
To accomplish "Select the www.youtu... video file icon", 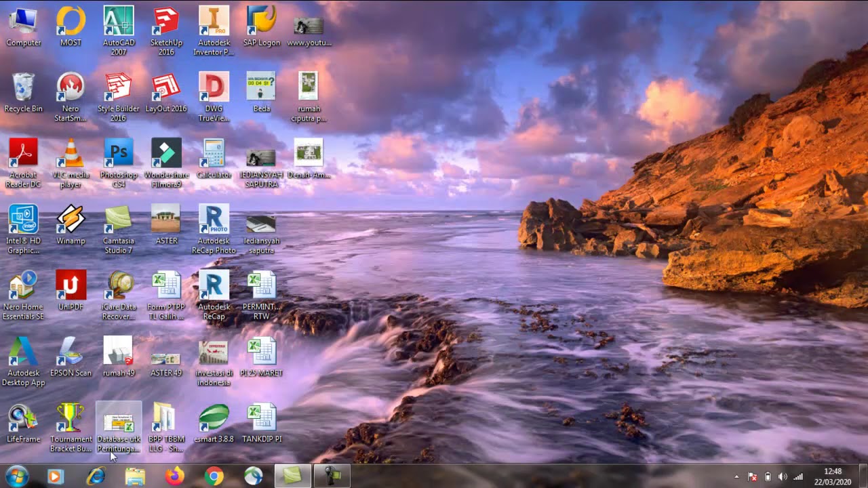I will [x=309, y=26].
